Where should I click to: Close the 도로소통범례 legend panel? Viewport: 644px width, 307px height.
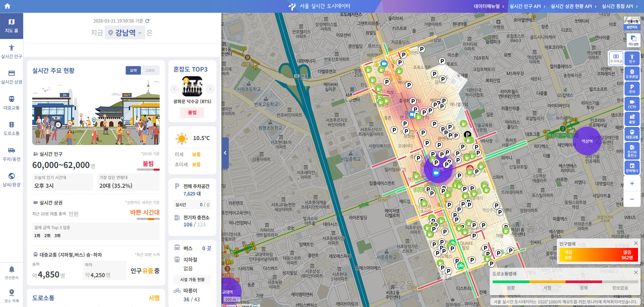(636, 272)
